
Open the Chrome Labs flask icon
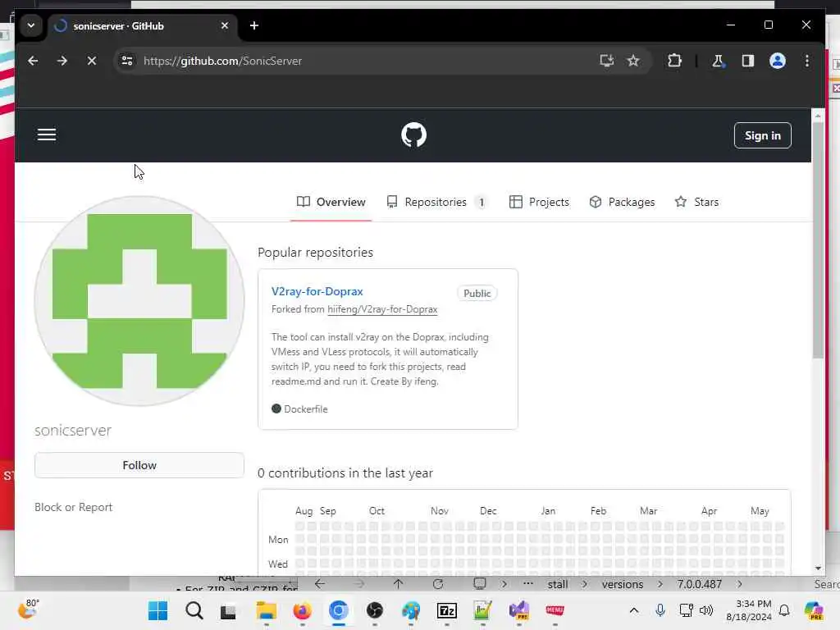pyautogui.click(x=718, y=61)
